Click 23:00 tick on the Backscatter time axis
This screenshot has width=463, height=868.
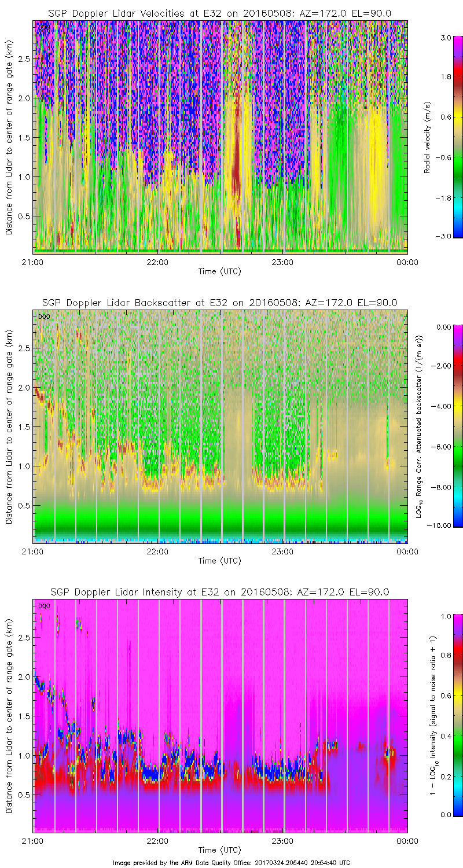282,551
